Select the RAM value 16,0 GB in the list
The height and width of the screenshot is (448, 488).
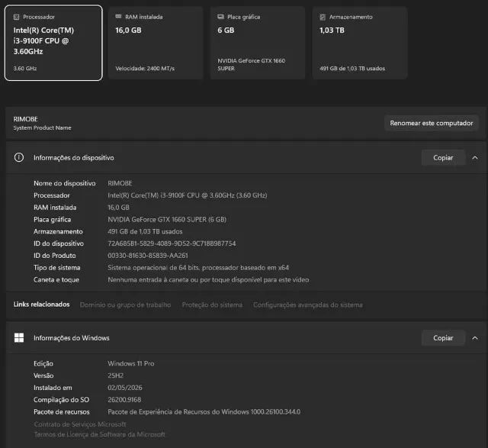(119, 207)
